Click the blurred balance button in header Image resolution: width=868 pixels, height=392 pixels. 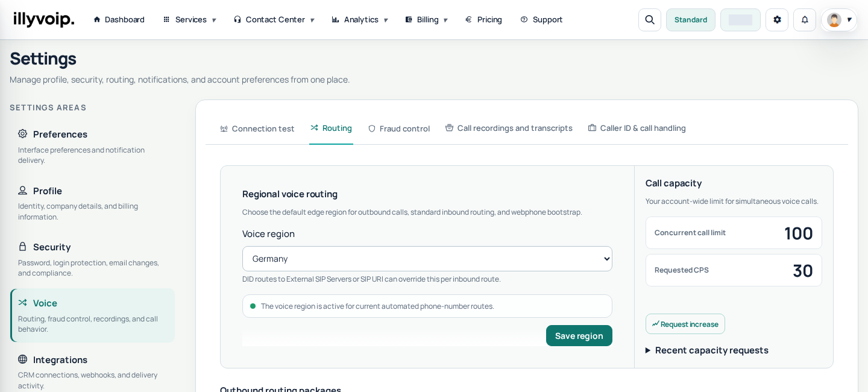(x=740, y=20)
